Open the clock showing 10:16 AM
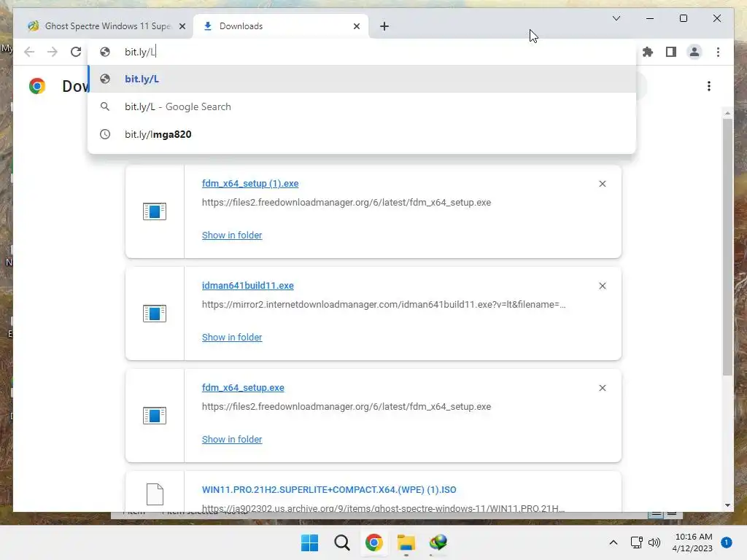 tap(693, 542)
